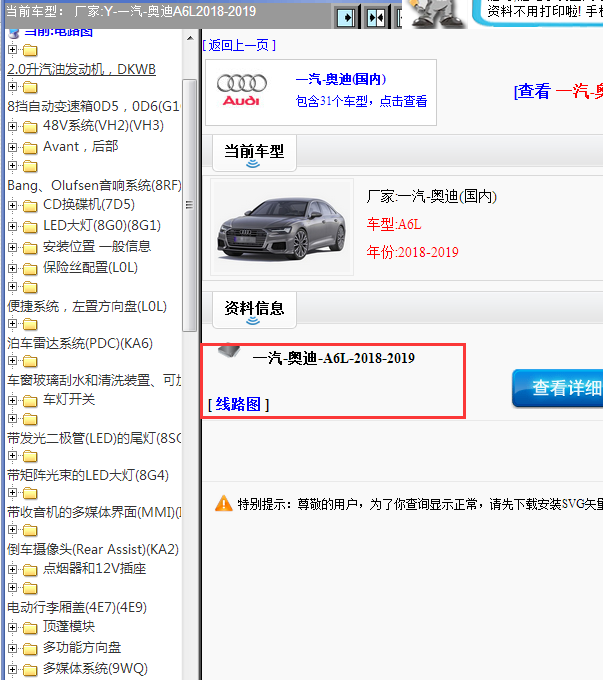This screenshot has height=680, width=603.
Task: Open the 资料信息 section tab
Action: pos(254,310)
